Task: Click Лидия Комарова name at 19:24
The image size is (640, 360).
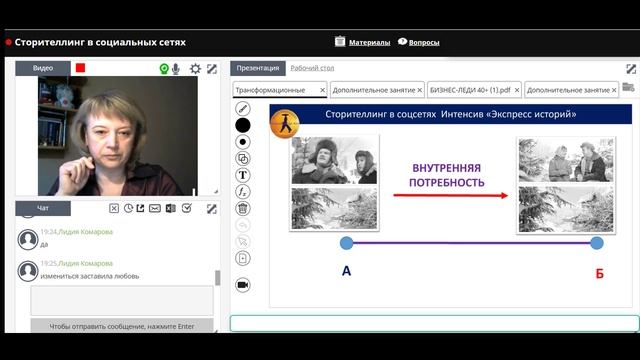Action: click(x=86, y=231)
